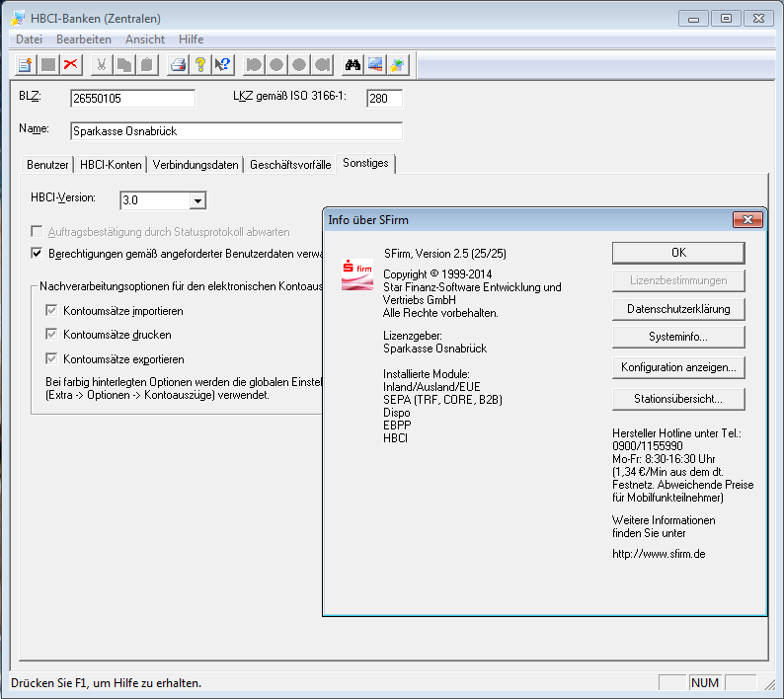784x699 pixels.
Task: Click the SEPA (TRF, CORE, B2B) module line
Action: pos(442,400)
